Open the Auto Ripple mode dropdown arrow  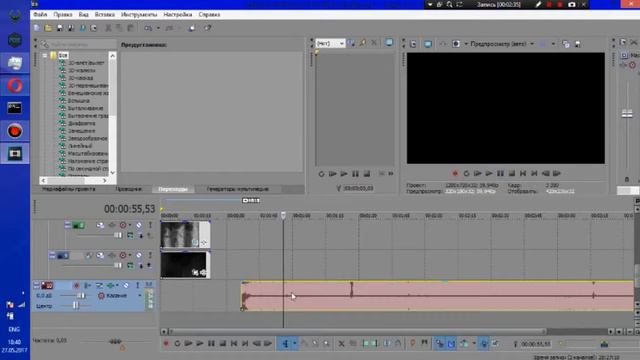pyautogui.click(x=474, y=344)
